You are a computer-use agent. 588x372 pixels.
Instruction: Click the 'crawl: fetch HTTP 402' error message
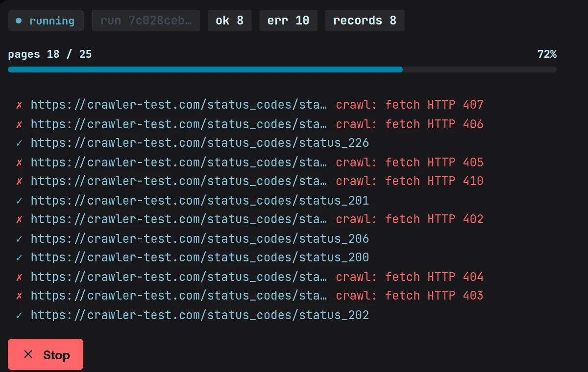pyautogui.click(x=410, y=219)
